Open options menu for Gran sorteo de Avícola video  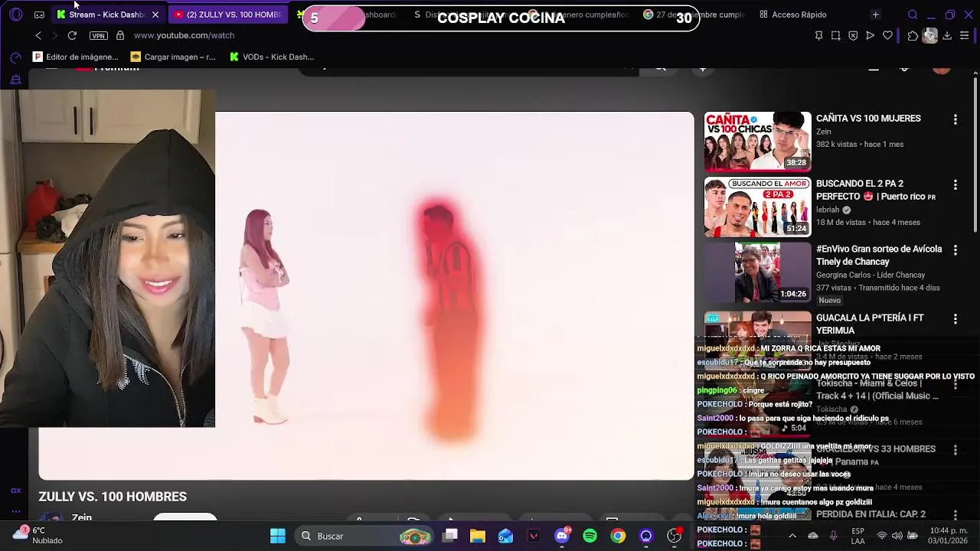955,249
